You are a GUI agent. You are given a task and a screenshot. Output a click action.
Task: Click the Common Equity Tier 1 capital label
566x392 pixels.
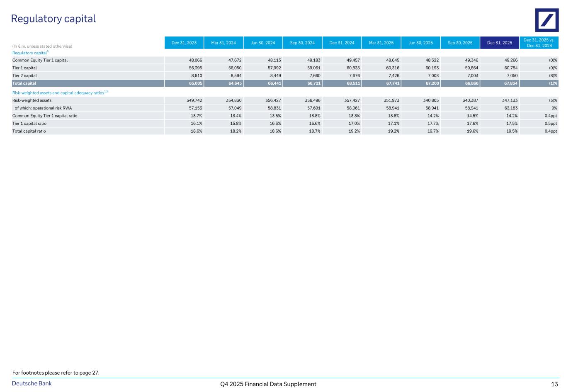(x=40, y=61)
